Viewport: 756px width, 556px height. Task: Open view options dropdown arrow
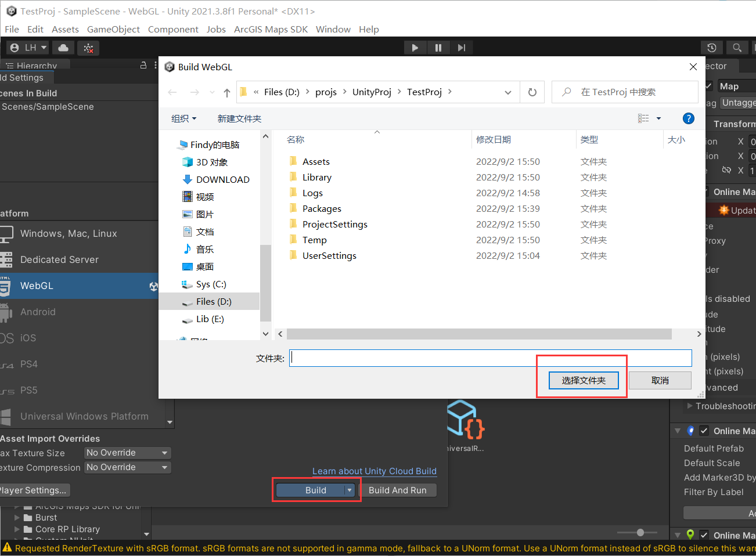click(658, 118)
